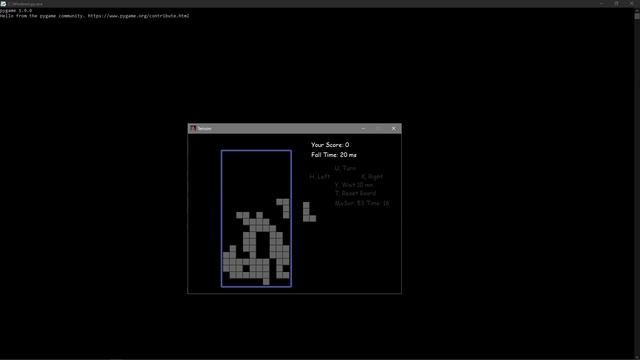Click the next L-shaped piece preview
640x360 pixels.
[309, 212]
